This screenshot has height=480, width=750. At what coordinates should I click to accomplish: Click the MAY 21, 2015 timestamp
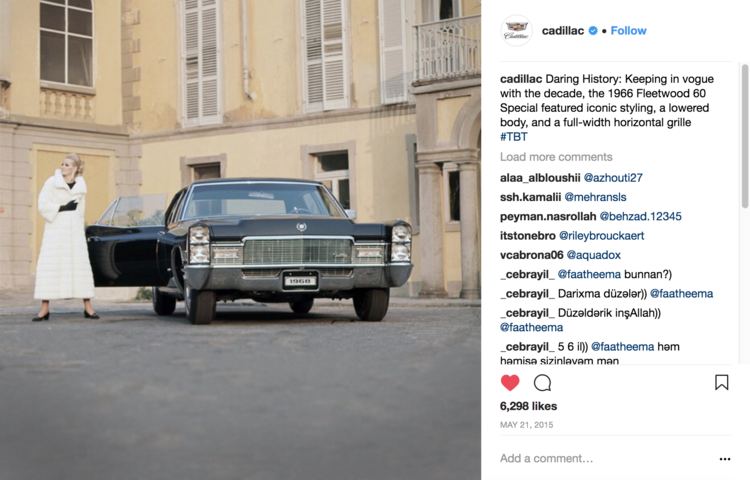tap(527, 425)
